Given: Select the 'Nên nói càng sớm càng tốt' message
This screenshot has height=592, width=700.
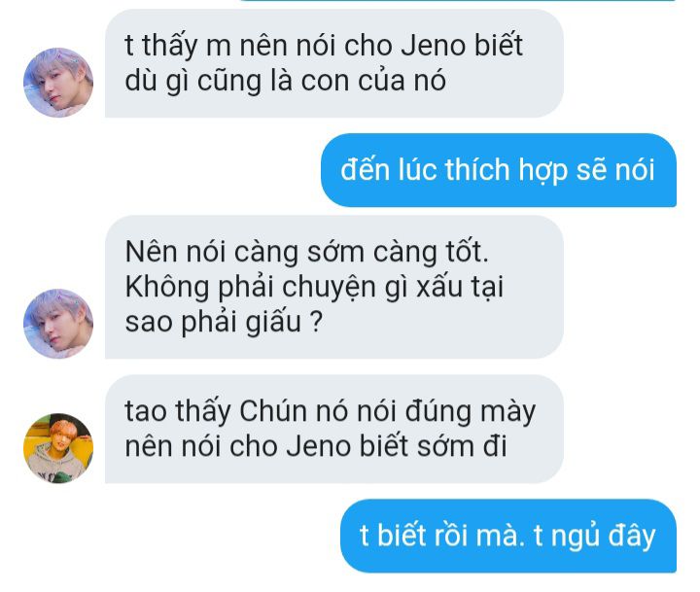Looking at the screenshot, I should click(333, 287).
